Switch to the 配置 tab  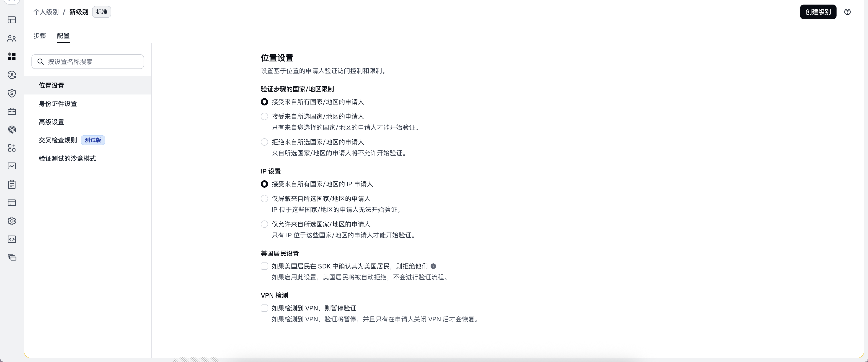[x=63, y=36]
